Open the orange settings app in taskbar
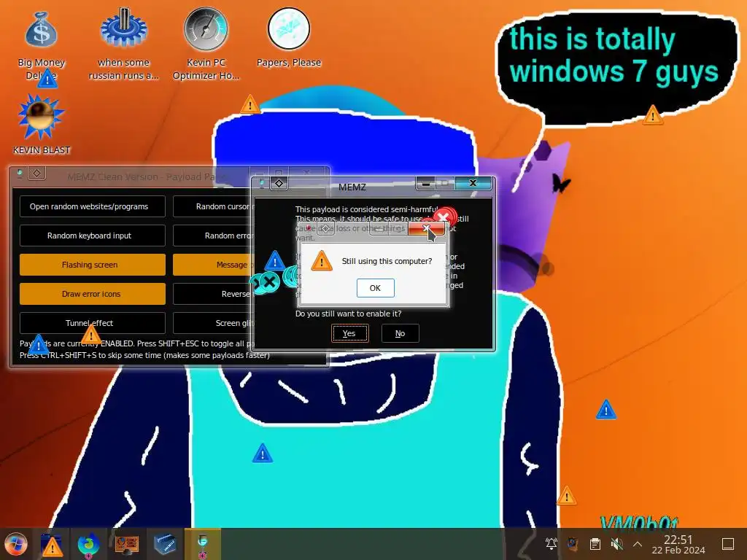Screen dimensions: 747x560 click(126, 544)
